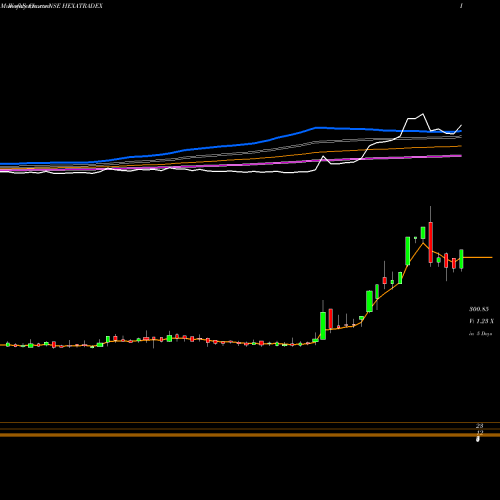Image resolution: width=500 pixels, height=500 pixels.
Task: Click the tallest red candlestick at the peak
Action: [x=431, y=242]
